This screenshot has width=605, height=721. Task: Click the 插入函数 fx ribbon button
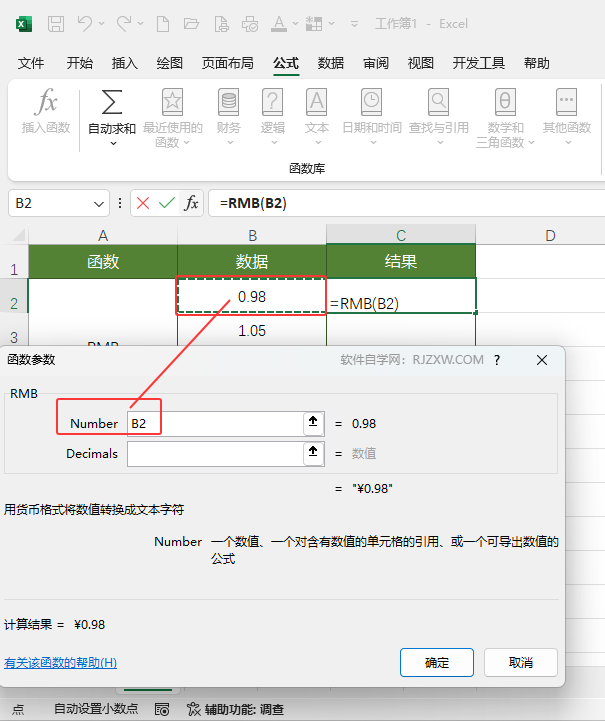point(46,111)
